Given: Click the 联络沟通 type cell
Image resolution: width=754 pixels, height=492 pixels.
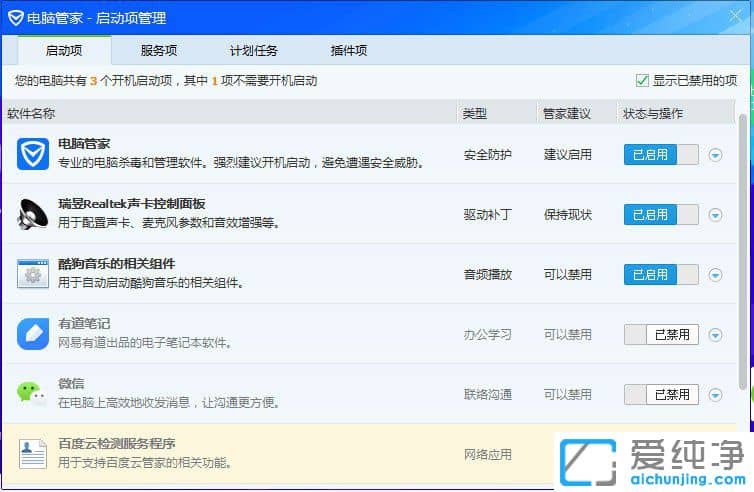Looking at the screenshot, I should (488, 394).
